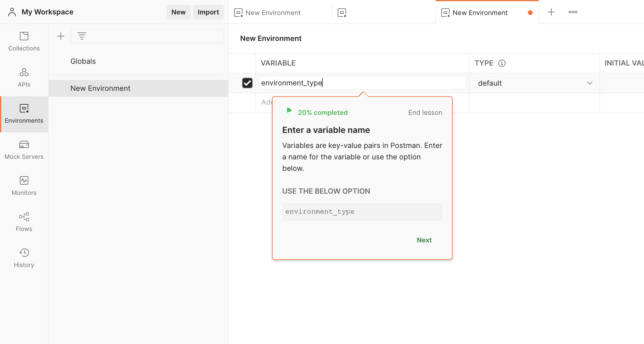Image resolution: width=644 pixels, height=344 pixels.
Task: Open the environment list filter options
Action: tap(81, 36)
